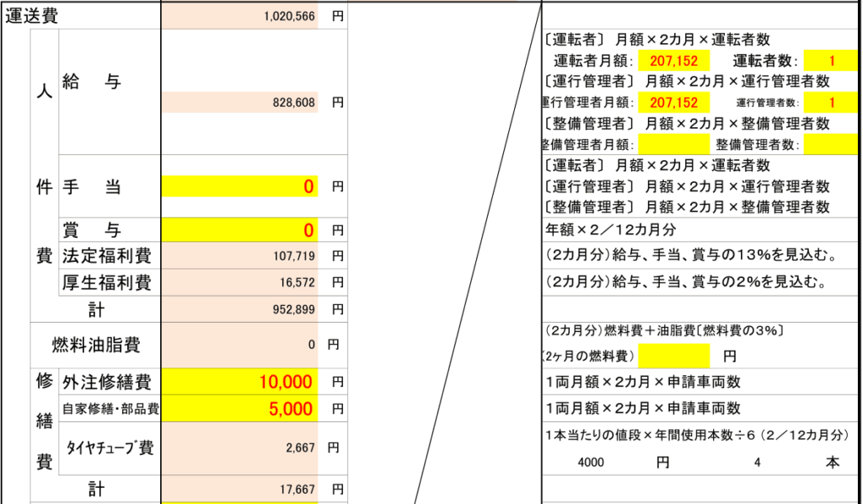This screenshot has height=504, width=863.
Task: Click the note mentioning 2%を見込む
Action: point(686,283)
